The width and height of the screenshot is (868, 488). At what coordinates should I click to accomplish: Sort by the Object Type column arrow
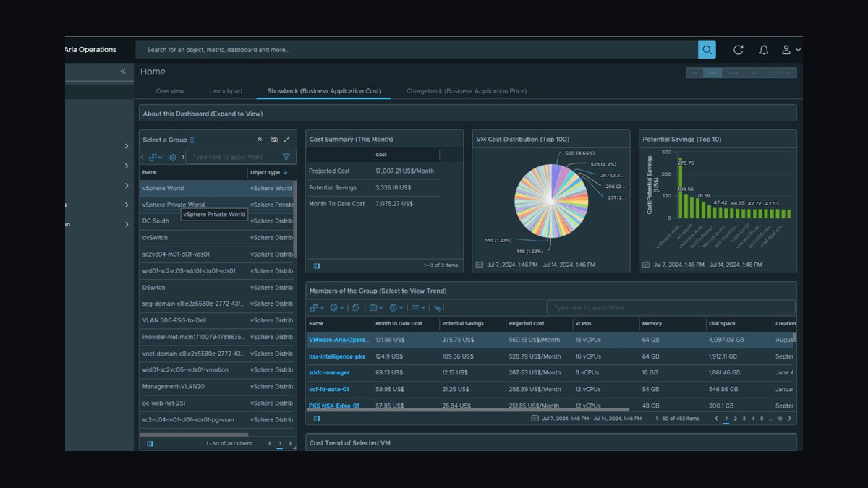[x=286, y=172]
